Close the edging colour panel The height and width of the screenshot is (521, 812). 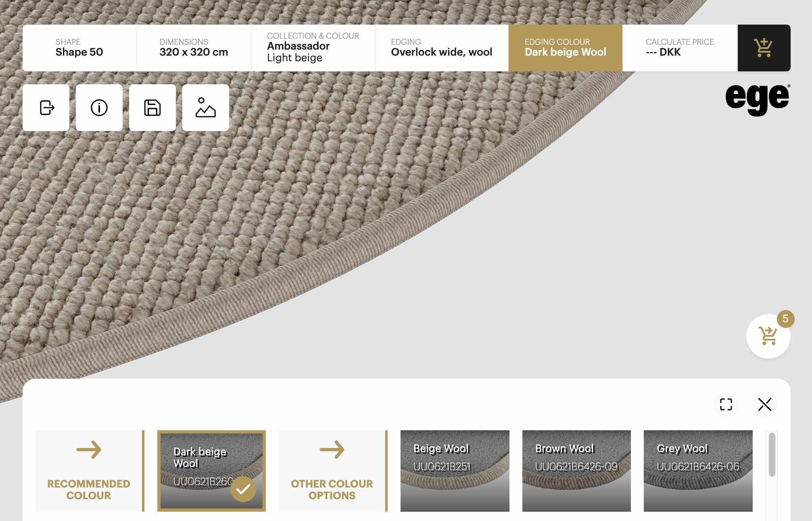[764, 404]
